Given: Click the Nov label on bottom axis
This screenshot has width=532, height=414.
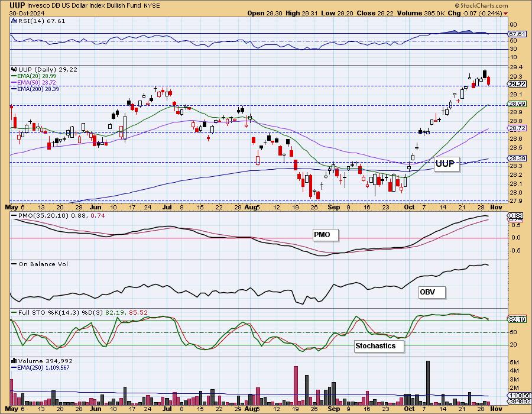Looking at the screenshot, I should coord(496,409).
